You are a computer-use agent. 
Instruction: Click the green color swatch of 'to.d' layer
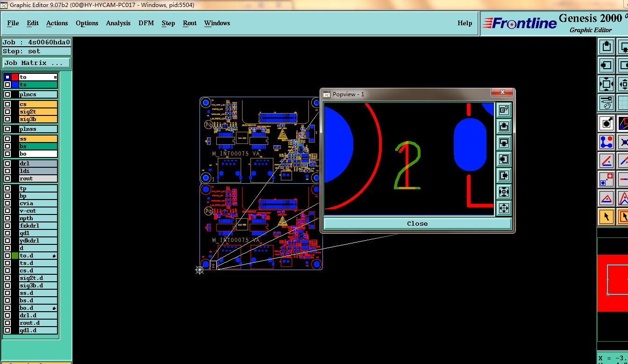(15, 256)
